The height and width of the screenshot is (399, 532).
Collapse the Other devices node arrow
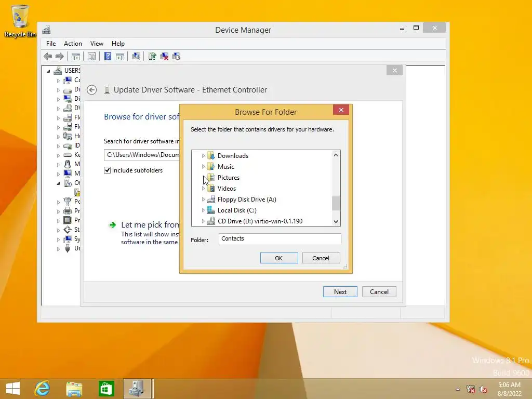[58, 183]
